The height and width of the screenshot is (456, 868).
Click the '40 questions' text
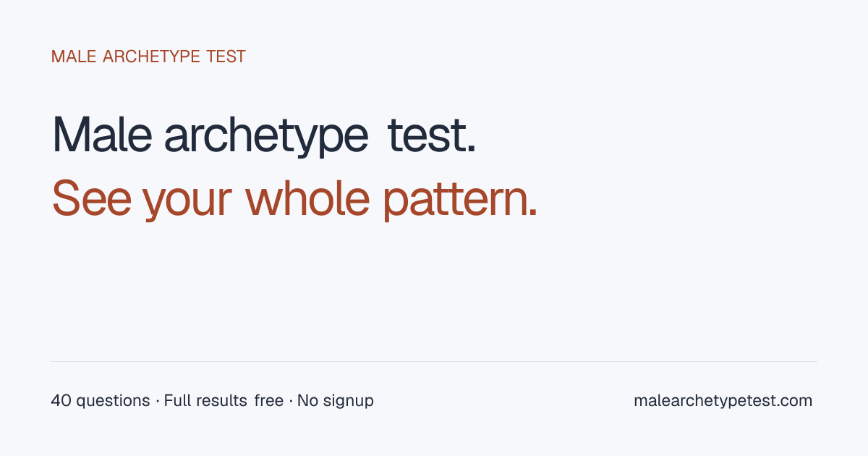(x=101, y=400)
